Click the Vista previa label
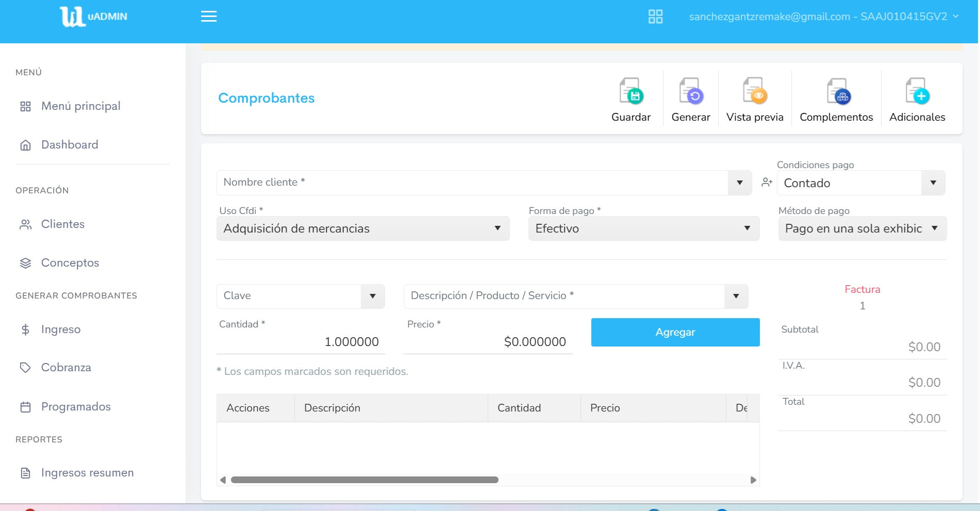This screenshot has height=511, width=980. [x=755, y=117]
